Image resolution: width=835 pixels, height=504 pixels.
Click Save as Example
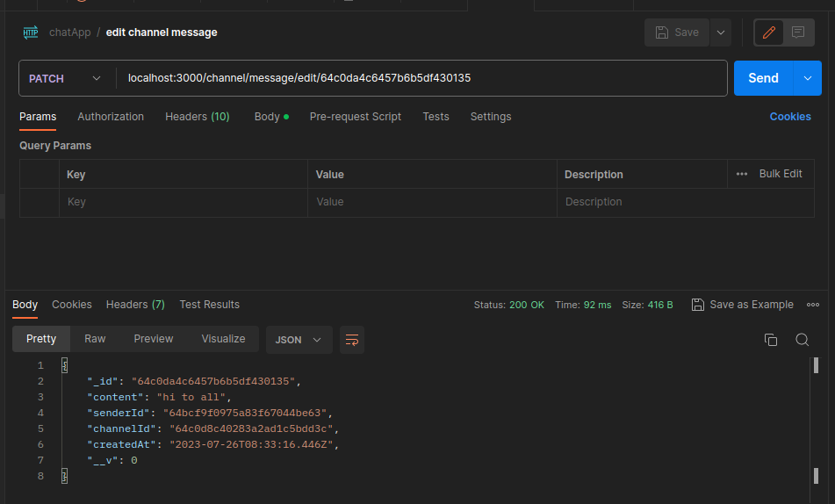(x=742, y=305)
